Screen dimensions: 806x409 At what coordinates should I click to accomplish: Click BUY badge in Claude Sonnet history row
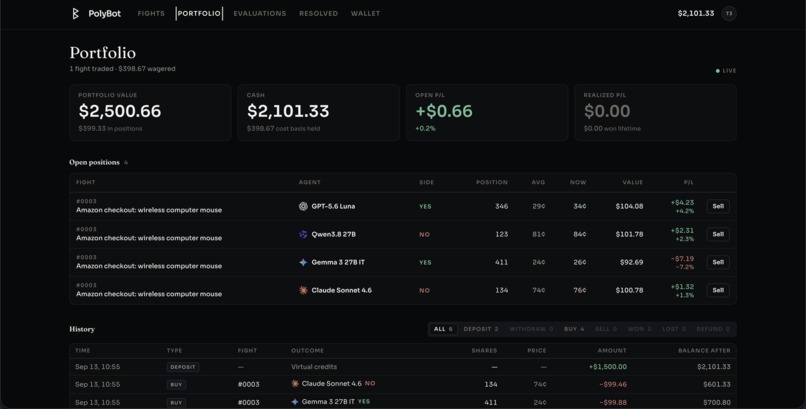176,385
